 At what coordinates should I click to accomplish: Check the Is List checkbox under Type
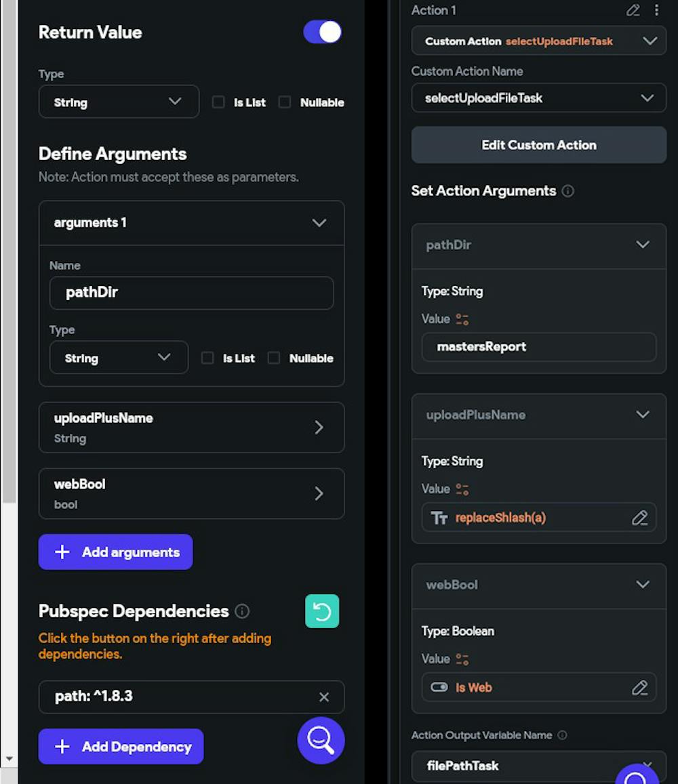[218, 102]
